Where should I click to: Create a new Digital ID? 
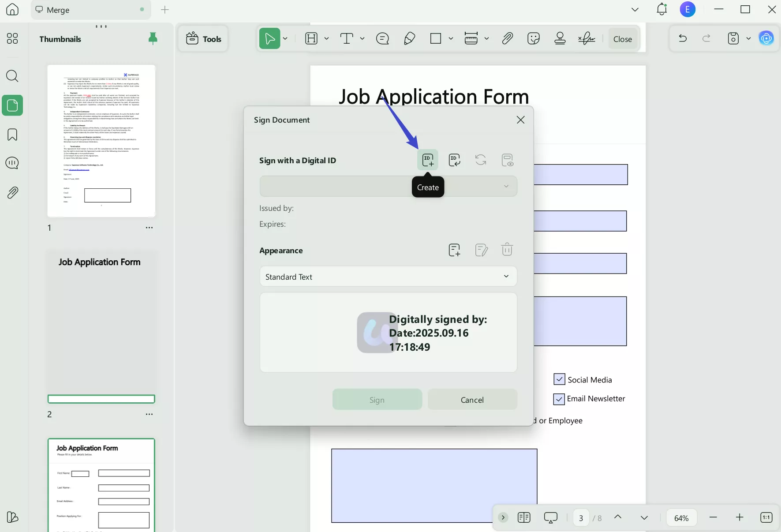coord(428,160)
